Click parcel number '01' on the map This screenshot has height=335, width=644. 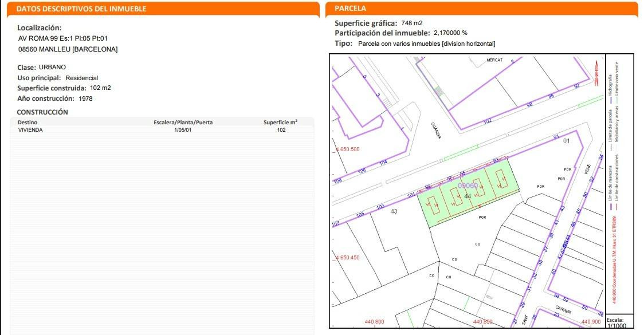(x=567, y=141)
